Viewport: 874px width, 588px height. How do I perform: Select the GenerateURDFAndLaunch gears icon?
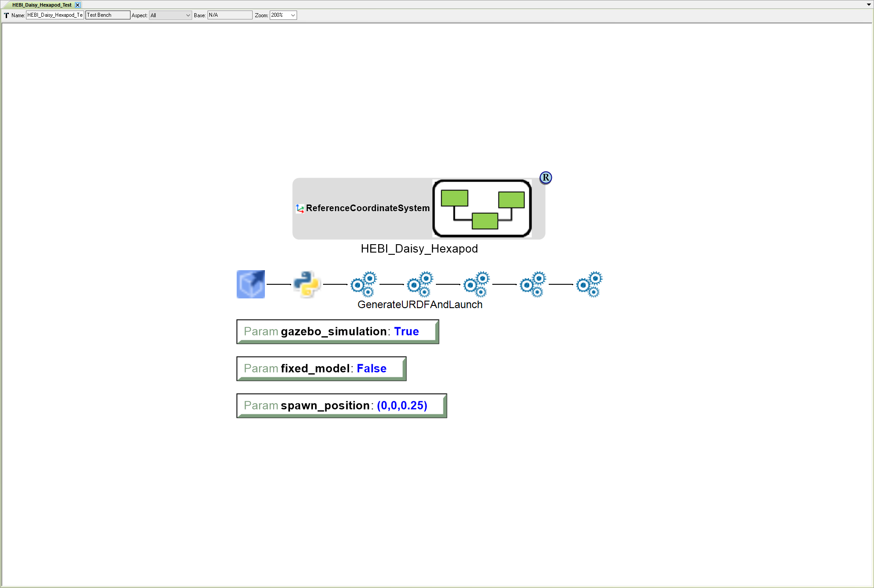(363, 284)
